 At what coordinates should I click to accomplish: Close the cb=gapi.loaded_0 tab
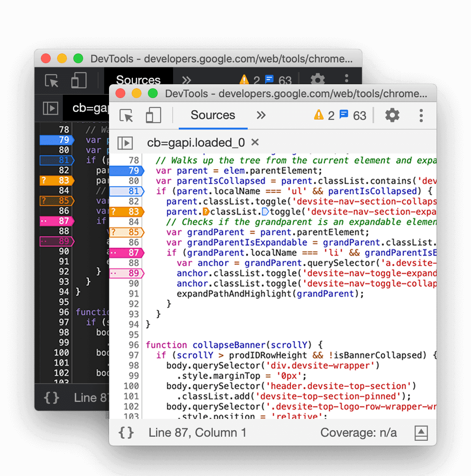coord(255,142)
